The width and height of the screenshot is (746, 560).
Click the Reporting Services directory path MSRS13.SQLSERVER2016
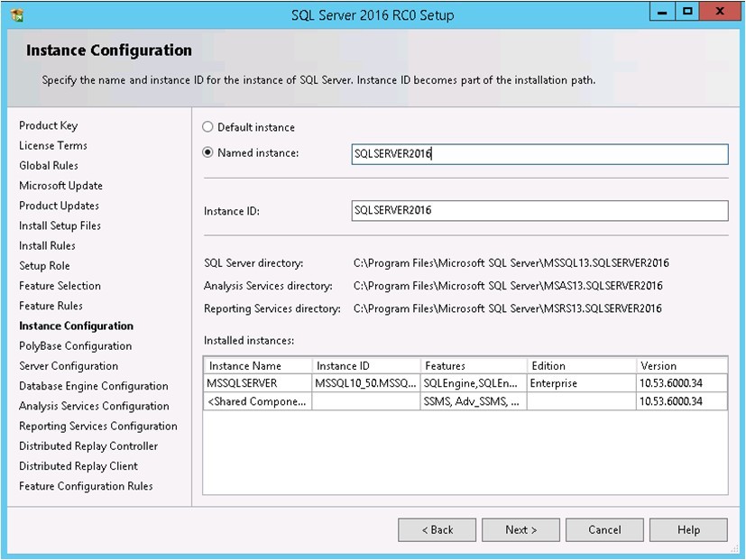[x=507, y=308]
